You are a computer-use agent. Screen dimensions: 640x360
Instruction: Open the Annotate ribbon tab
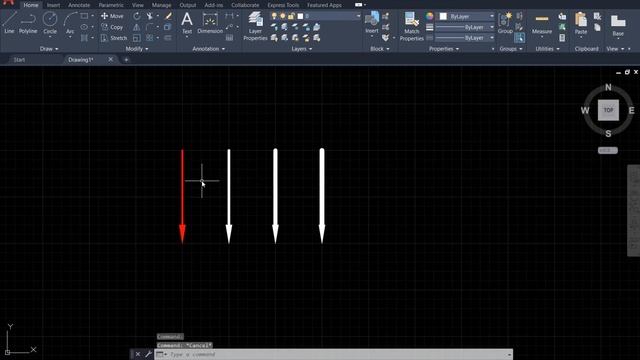click(x=79, y=5)
